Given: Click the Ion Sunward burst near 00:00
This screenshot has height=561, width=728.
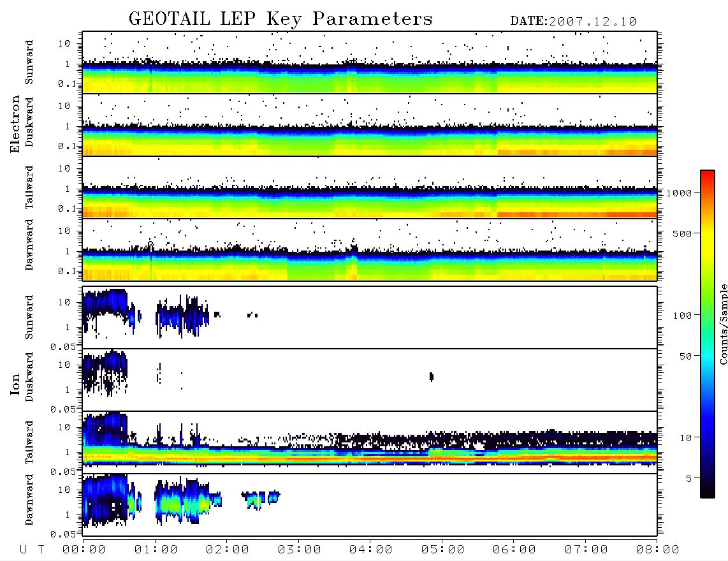Looking at the screenshot, I should pyautogui.click(x=106, y=303).
